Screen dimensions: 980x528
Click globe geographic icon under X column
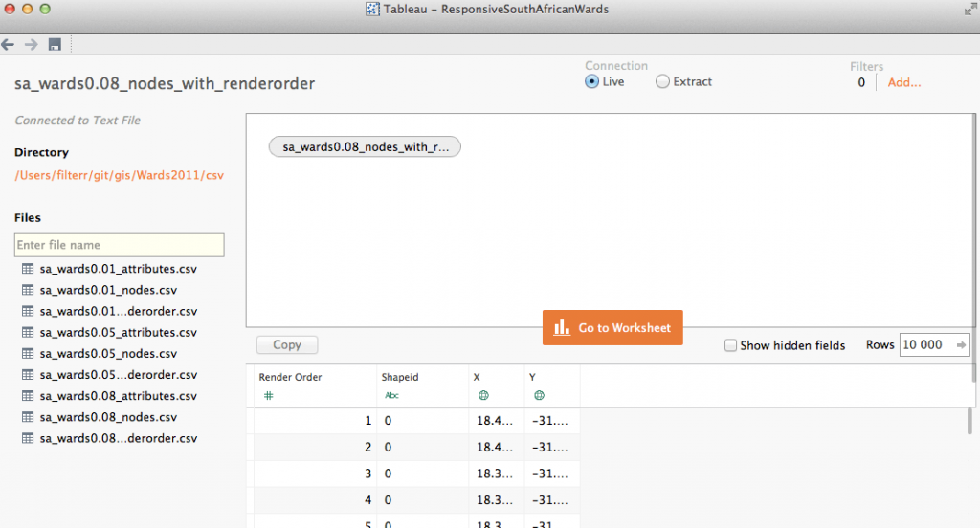tap(483, 396)
